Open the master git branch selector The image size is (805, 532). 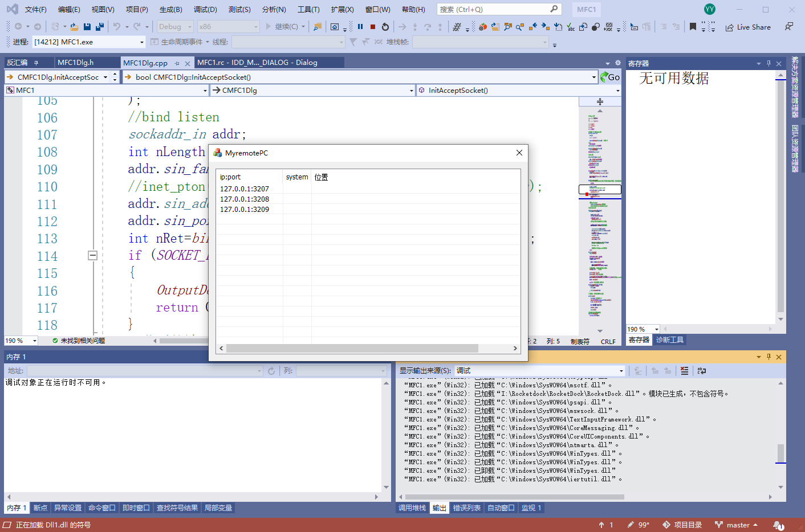(736, 525)
